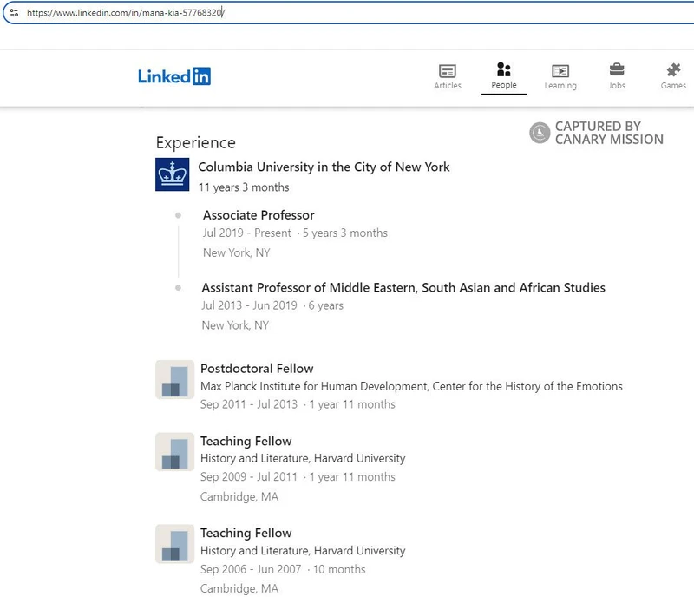Screen dimensions: 694x616
Task: Click the Postdoctoral Fellow company placeholder thumbnail
Action: (174, 379)
